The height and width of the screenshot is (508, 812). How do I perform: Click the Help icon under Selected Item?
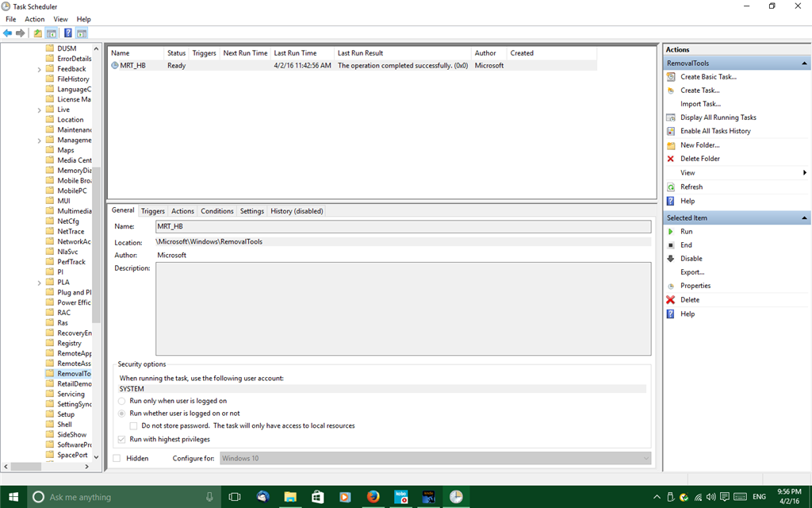(671, 314)
